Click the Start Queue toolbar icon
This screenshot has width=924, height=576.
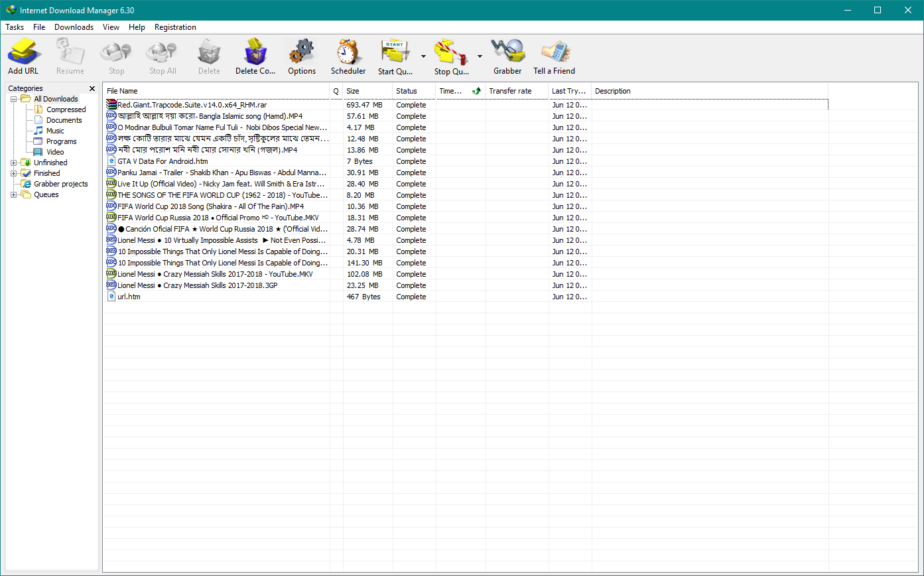click(x=395, y=51)
